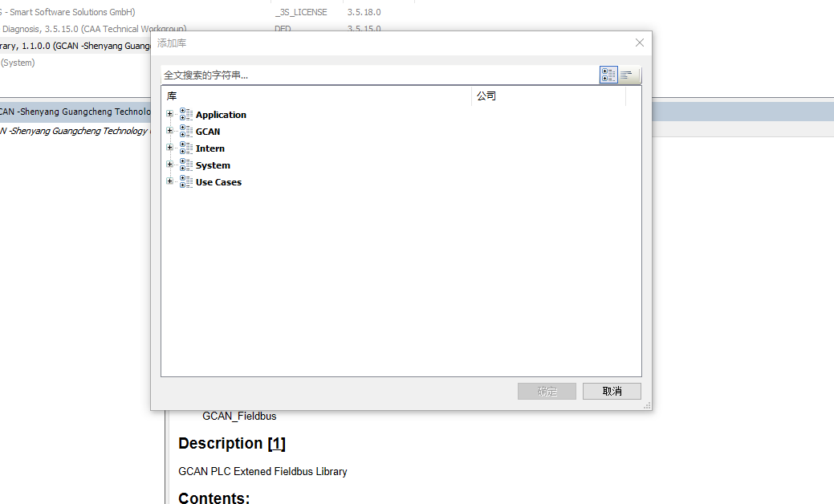Click the Use Cases category icon
Screen dimensions: 834x504
click(186, 181)
